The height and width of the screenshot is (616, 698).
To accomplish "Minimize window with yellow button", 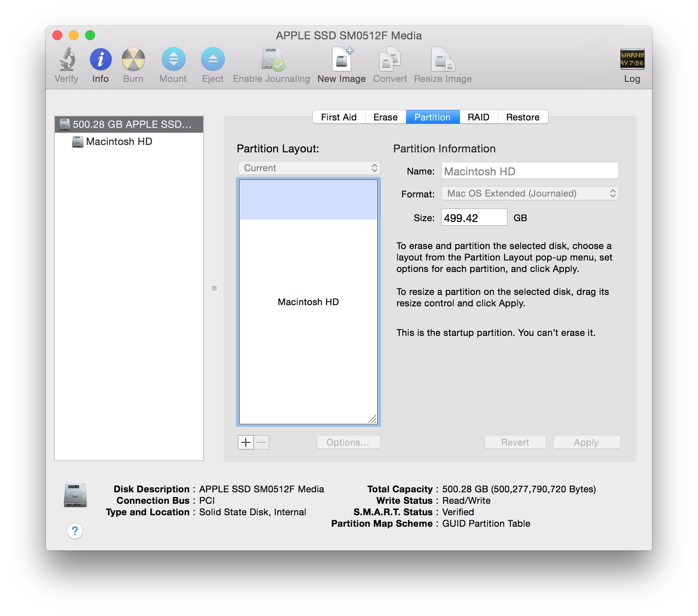I will [74, 36].
